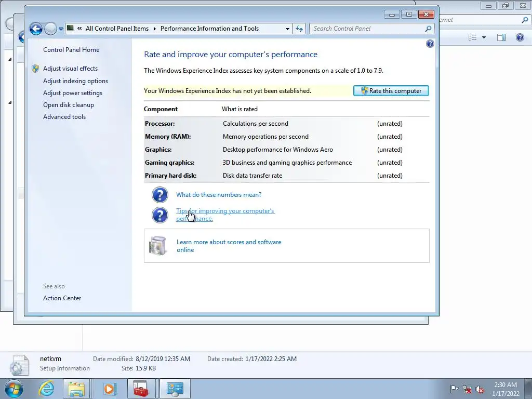532x399 pixels.
Task: Open Tips for improving your computer's performance
Action: 225,215
